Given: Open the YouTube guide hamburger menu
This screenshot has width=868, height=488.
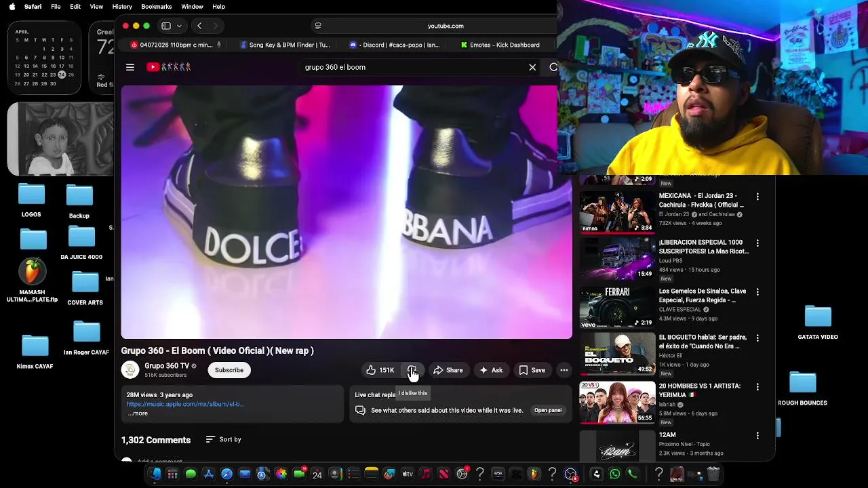Looking at the screenshot, I should point(130,67).
